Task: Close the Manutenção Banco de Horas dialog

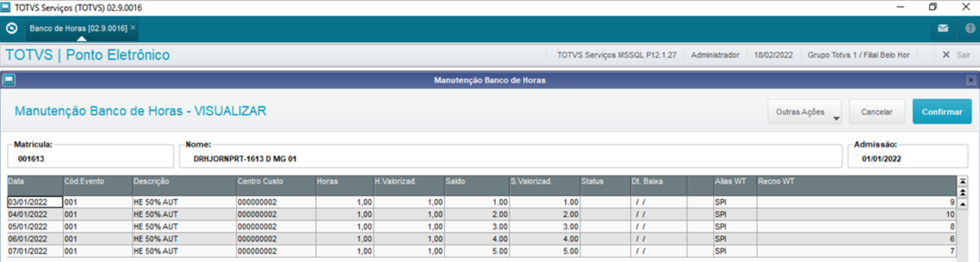Action: (971, 80)
